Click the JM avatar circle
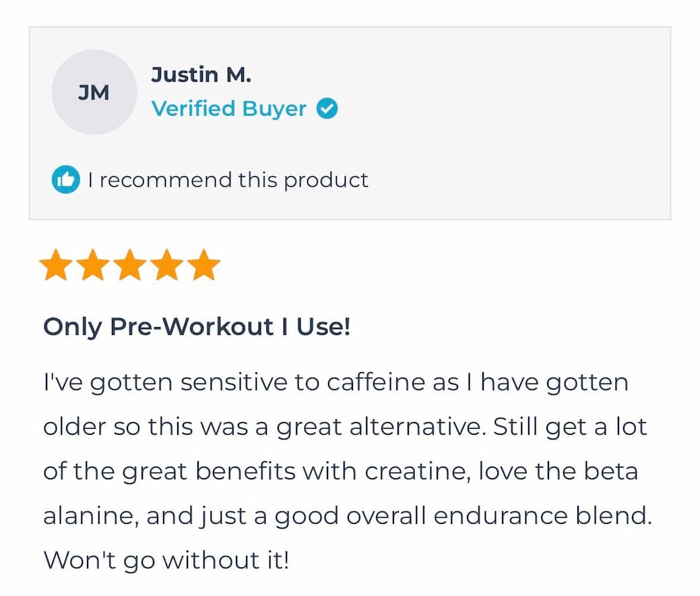 pyautogui.click(x=94, y=92)
